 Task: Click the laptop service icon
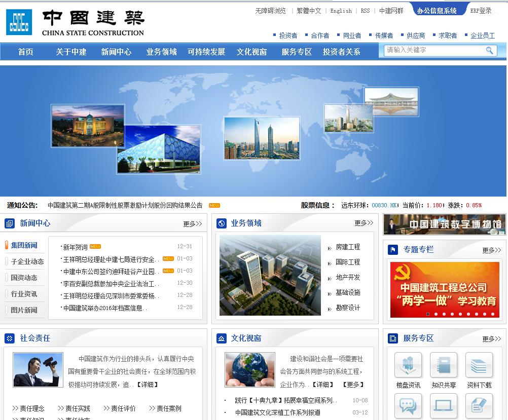444,406
